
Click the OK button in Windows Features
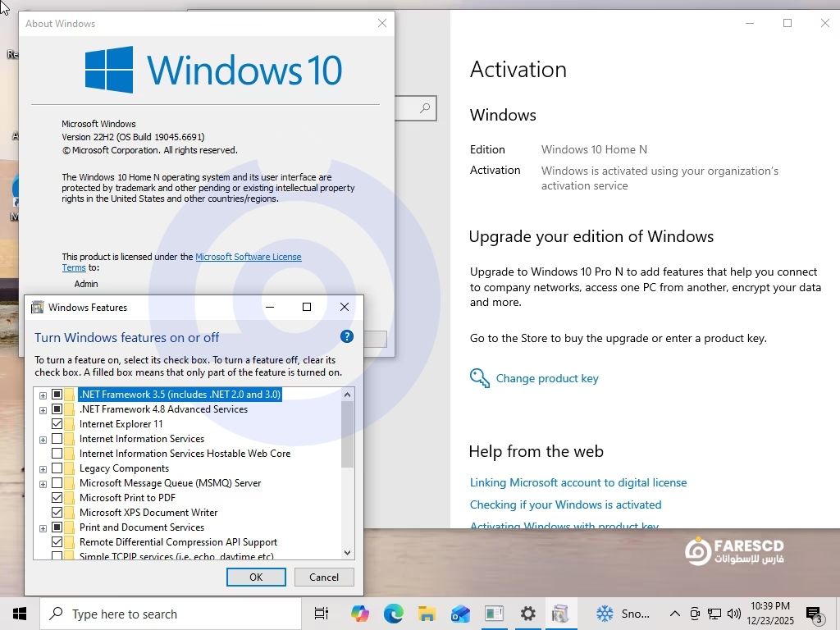[x=256, y=577]
